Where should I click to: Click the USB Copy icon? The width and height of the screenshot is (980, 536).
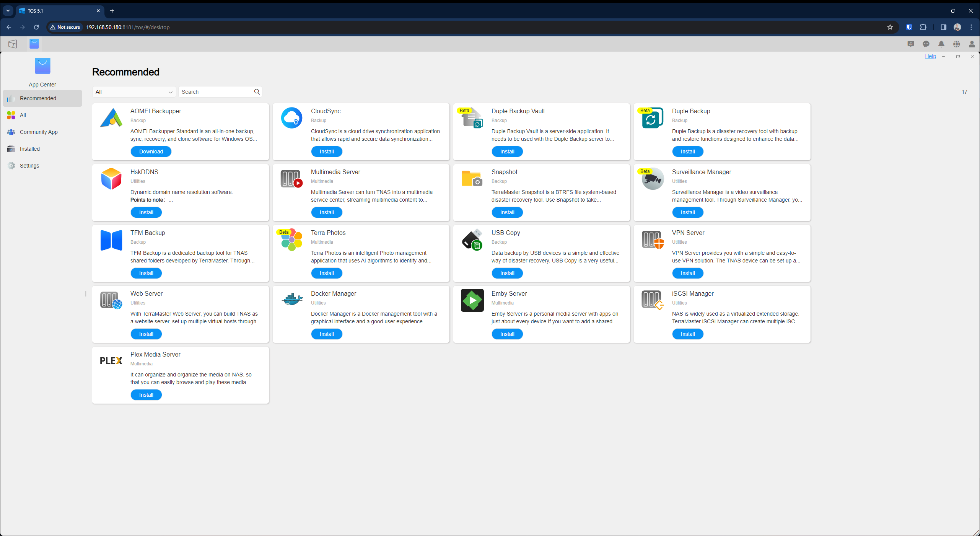point(472,240)
